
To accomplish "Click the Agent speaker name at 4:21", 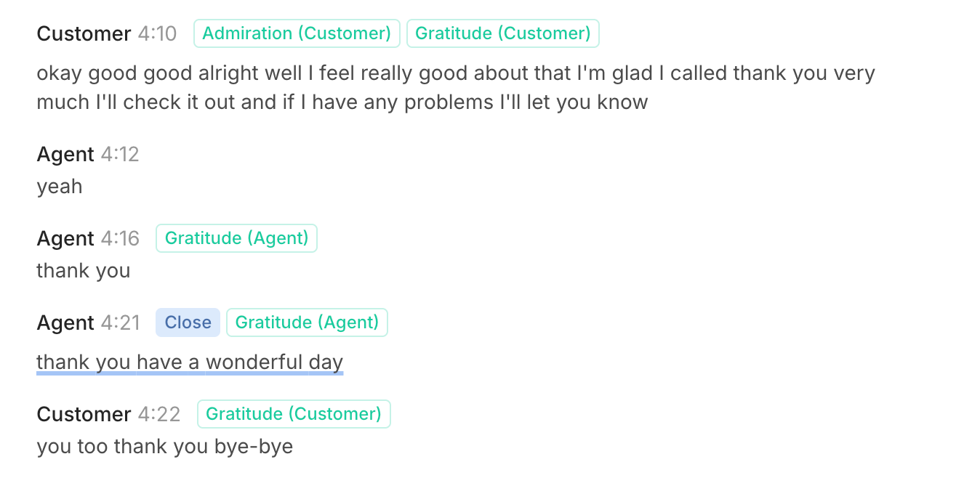I will (x=65, y=322).
